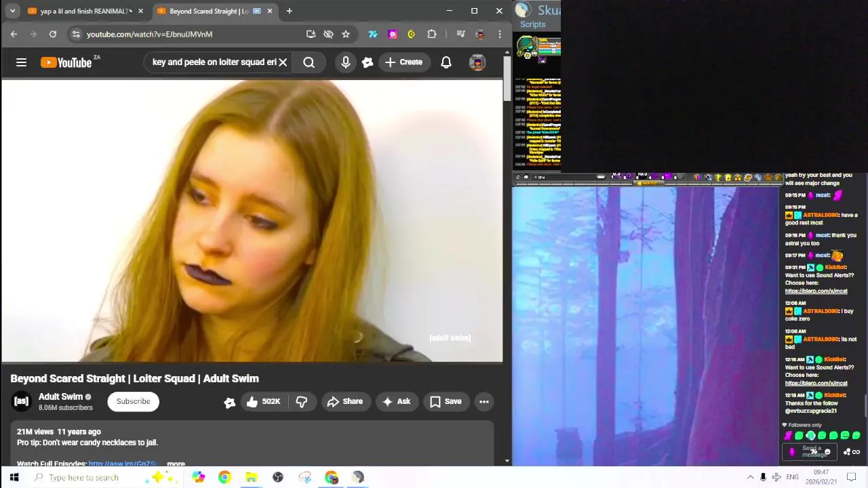The width and height of the screenshot is (868, 488).
Task: Open the Ask AI button
Action: 397,402
